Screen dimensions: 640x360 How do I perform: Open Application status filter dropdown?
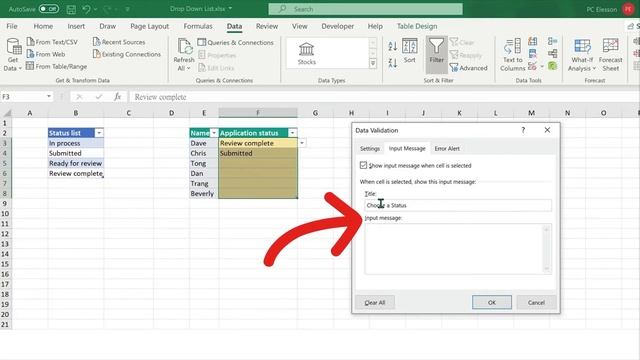coord(293,133)
